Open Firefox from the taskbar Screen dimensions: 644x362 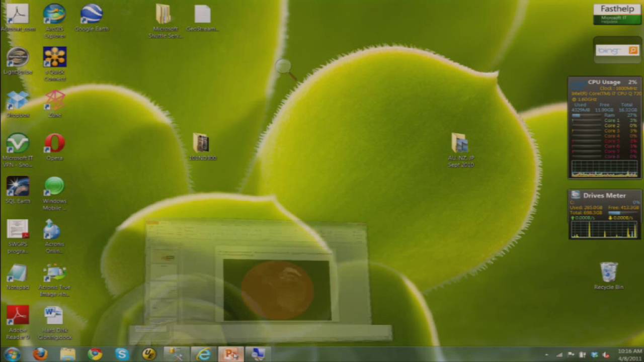(40, 354)
